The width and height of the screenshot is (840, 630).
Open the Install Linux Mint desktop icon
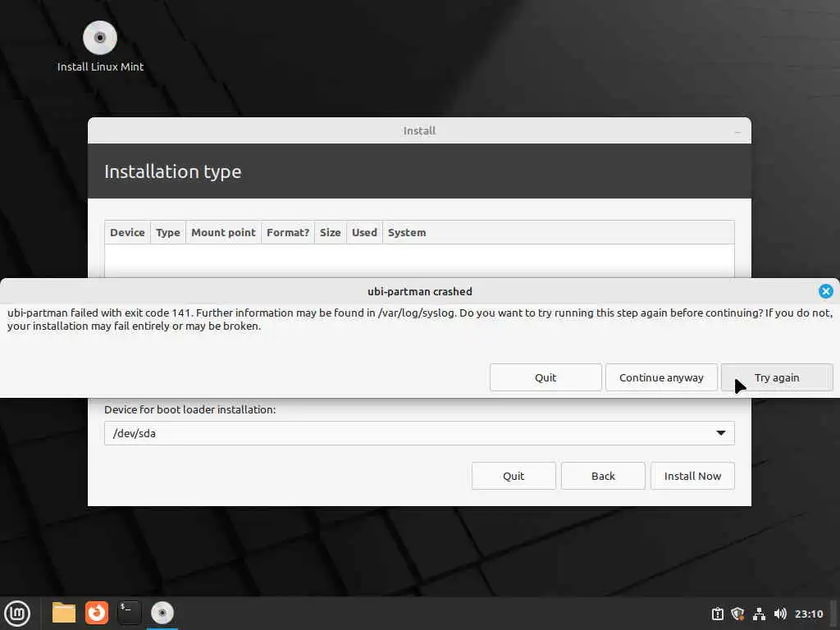tap(100, 47)
